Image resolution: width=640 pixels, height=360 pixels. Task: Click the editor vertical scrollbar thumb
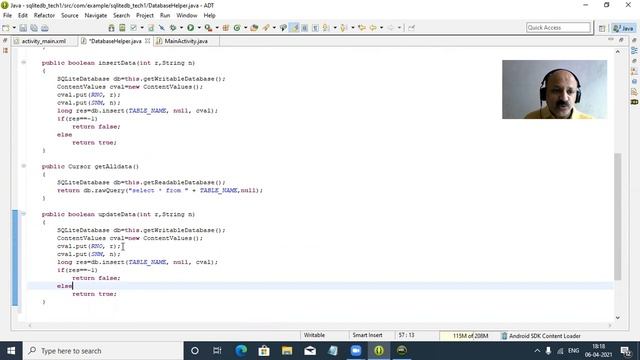618,216
